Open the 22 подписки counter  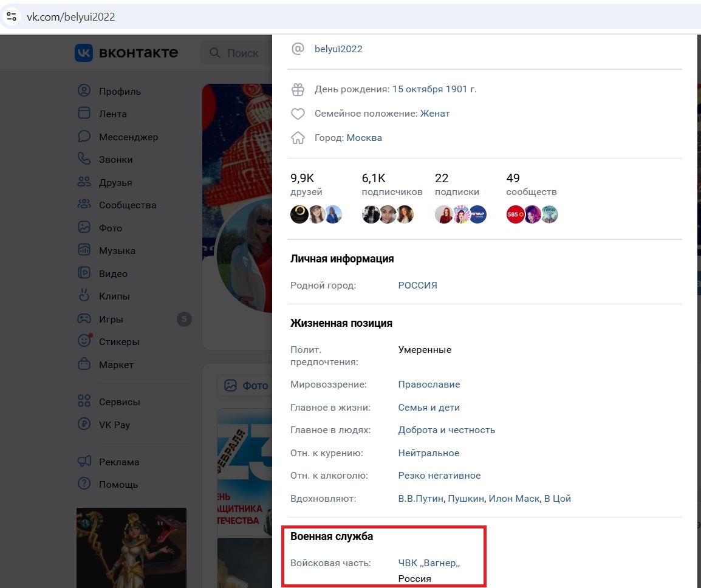[x=457, y=185]
